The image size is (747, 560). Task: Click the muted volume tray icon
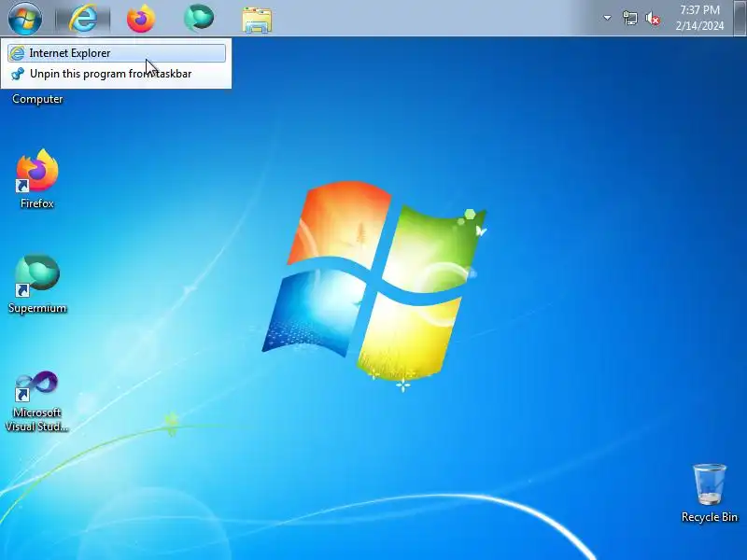[653, 19]
